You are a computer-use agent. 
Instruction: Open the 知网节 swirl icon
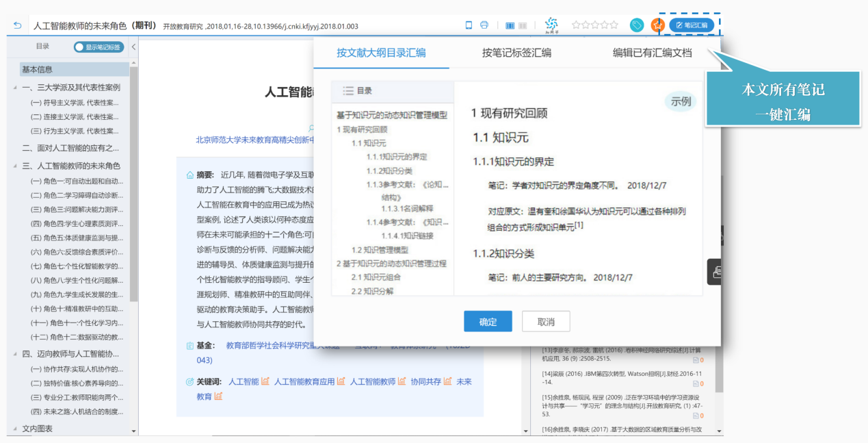pos(551,25)
